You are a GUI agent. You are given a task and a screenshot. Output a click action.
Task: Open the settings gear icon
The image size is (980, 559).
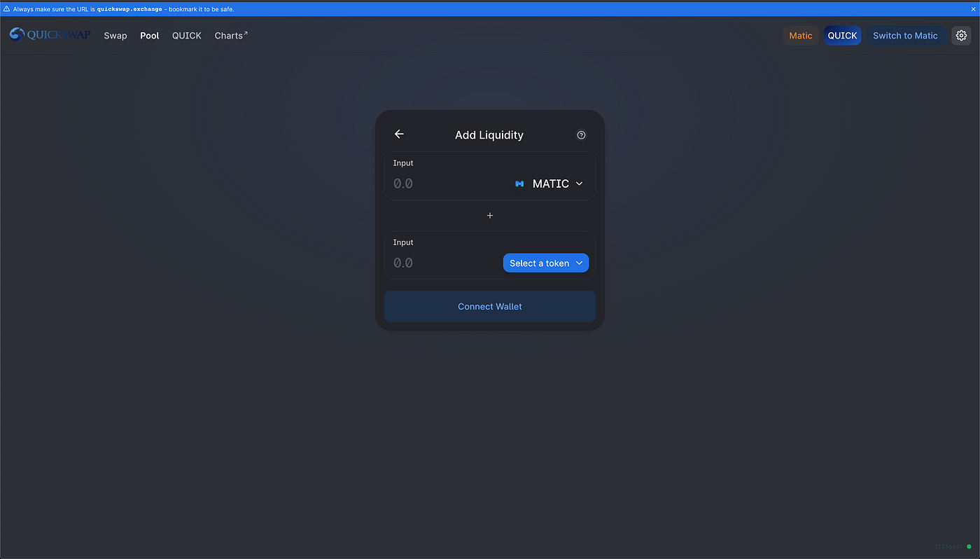(961, 36)
